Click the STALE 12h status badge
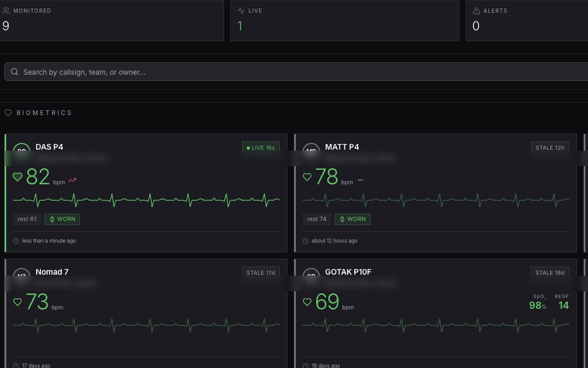Viewport: 588px width, 368px height. (x=550, y=147)
